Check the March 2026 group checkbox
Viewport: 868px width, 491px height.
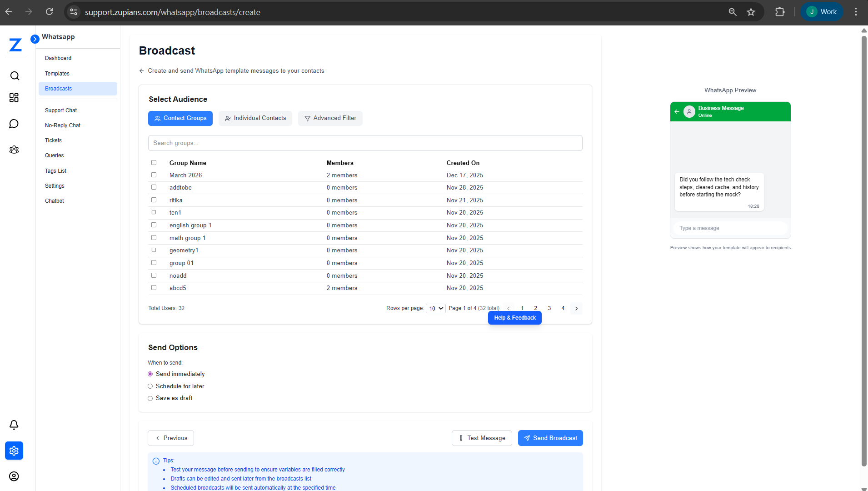coord(154,175)
